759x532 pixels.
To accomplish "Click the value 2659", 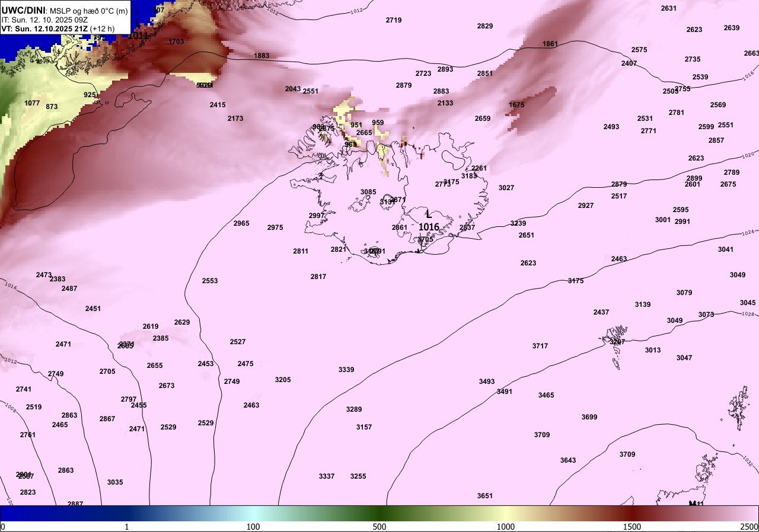I will (483, 118).
